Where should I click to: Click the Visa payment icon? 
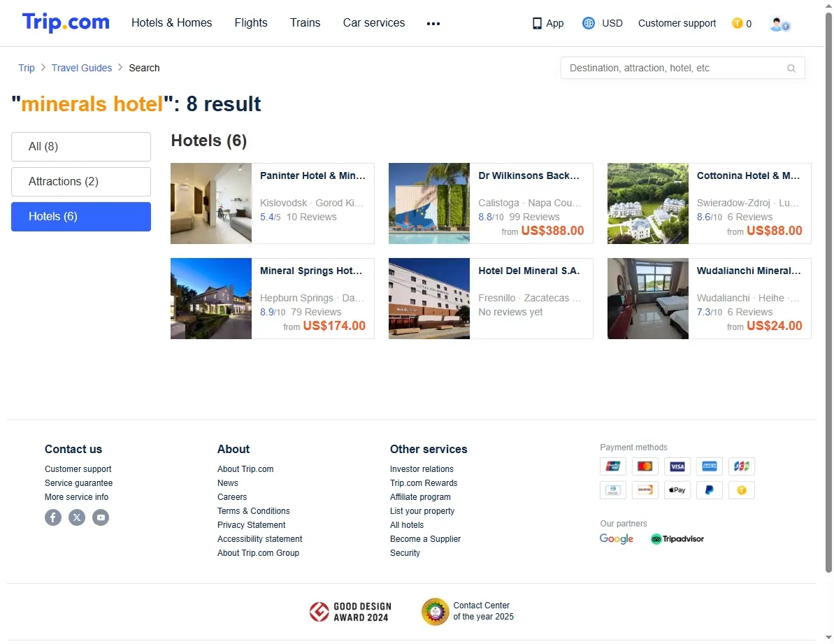[677, 466]
